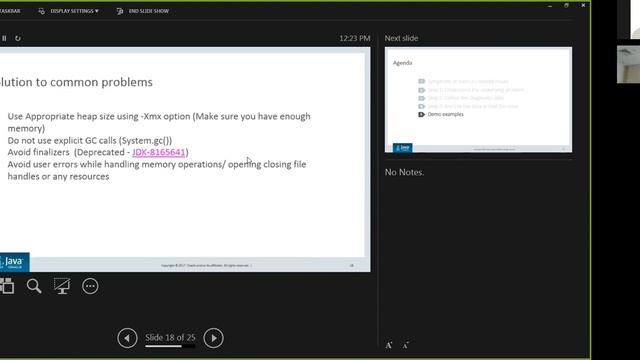Viewport: 640px width, 360px height.
Task: Go to the previous slide
Action: (x=127, y=338)
